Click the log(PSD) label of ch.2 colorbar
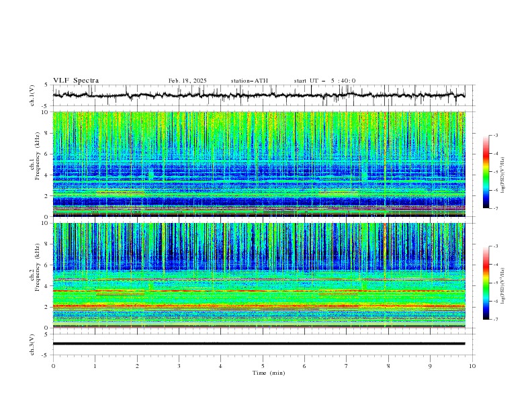 point(503,286)
